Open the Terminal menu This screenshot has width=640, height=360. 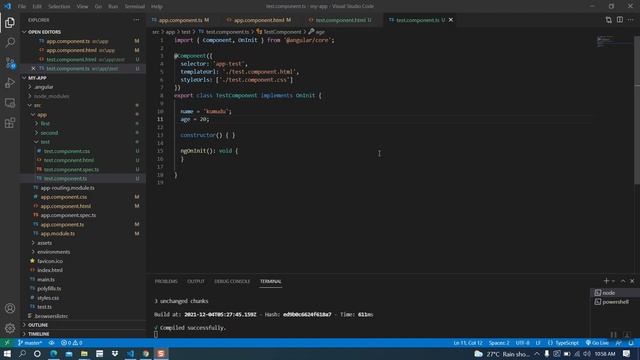click(x=135, y=7)
